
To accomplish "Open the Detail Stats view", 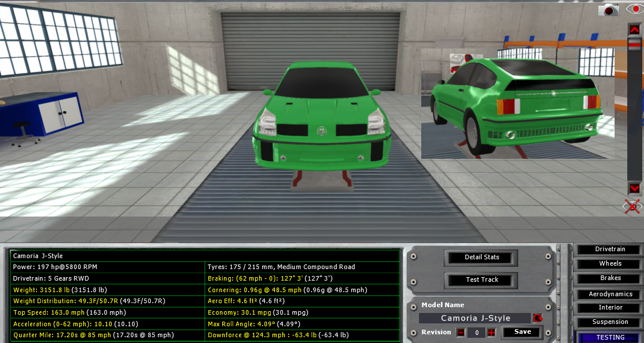I will (481, 258).
